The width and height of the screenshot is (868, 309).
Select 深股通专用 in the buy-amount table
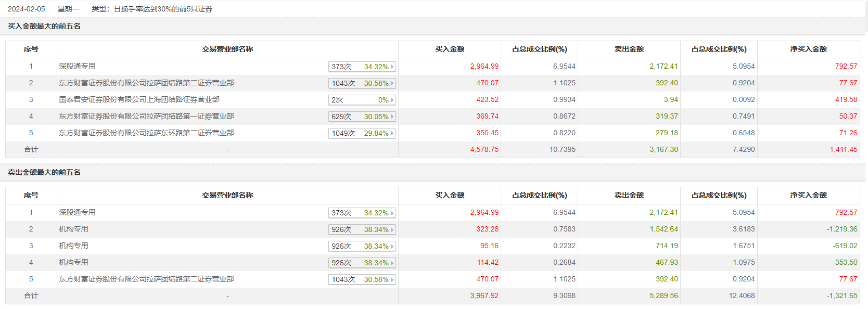77,66
